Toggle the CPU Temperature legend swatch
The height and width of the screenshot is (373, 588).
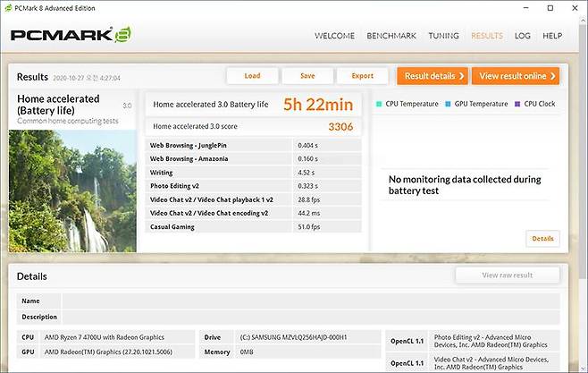point(380,104)
